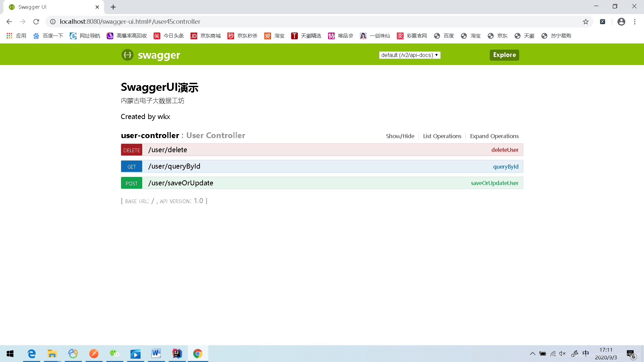This screenshot has height=362, width=644.
Task: Expand the DELETE /user/delete operation
Action: (168, 150)
